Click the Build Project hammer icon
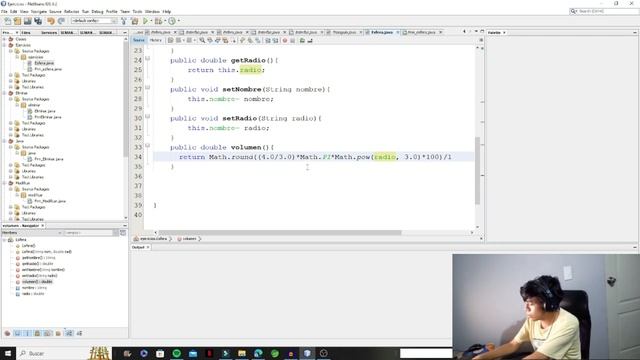This screenshot has height=360, width=640. tap(124, 21)
